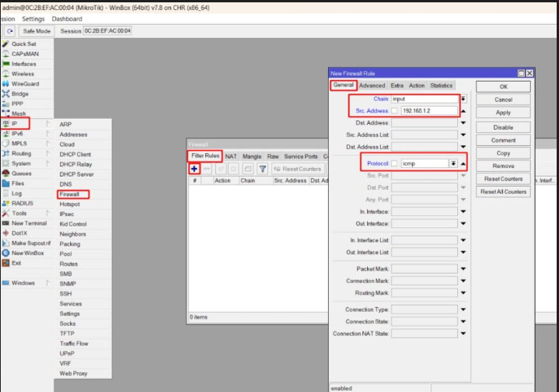The height and width of the screenshot is (392, 559).
Task: Launch New WinBox from sidebar
Action: (27, 254)
